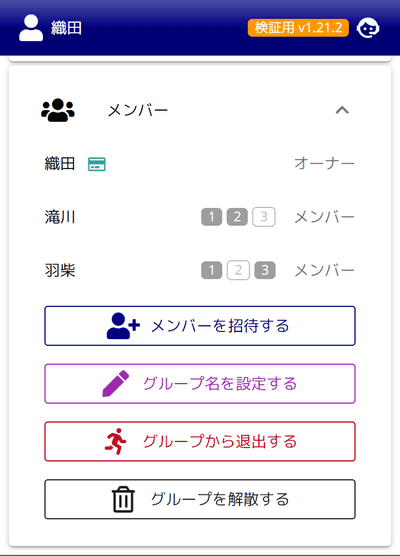The height and width of the screenshot is (556, 400).
Task: Toggle badge 3 for 羽柴
Action: point(265,270)
